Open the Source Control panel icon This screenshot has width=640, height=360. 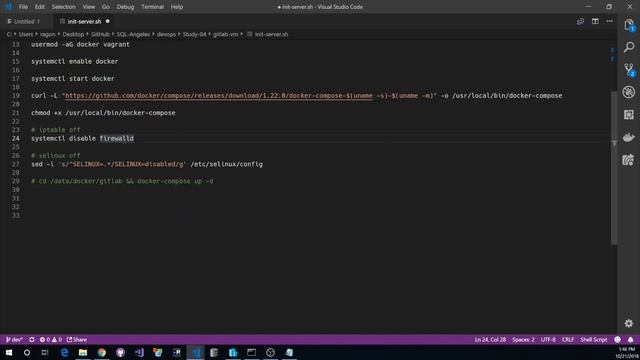point(629,69)
